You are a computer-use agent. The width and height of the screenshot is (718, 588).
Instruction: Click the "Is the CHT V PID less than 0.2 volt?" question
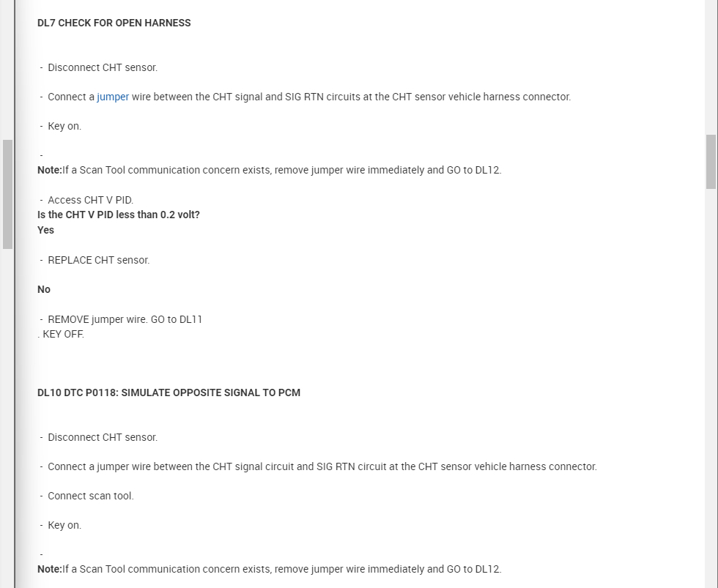click(118, 215)
